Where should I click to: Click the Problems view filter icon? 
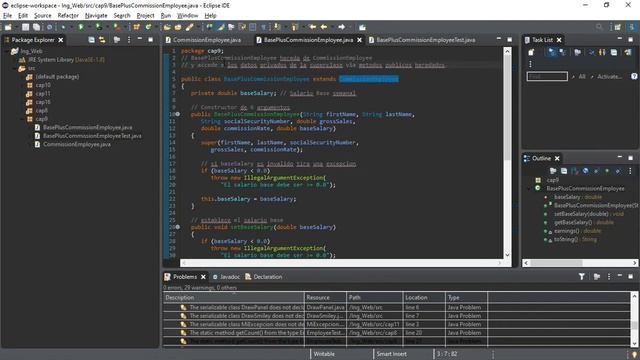[x=582, y=277]
